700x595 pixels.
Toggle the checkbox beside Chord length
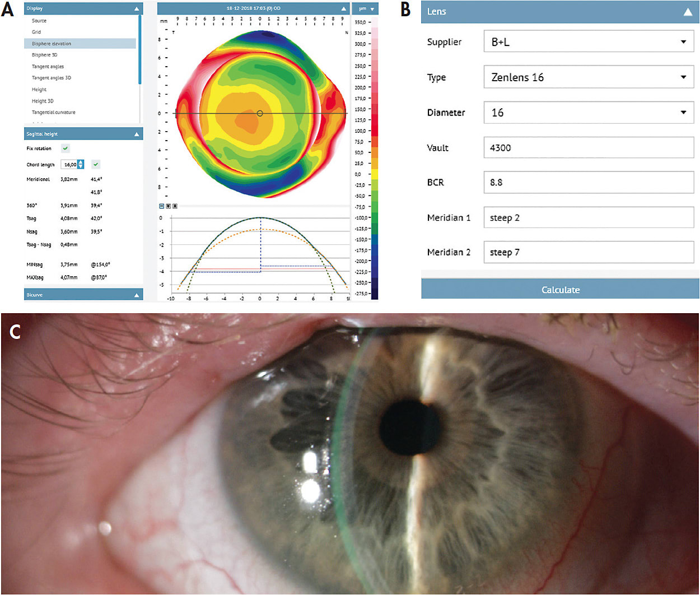click(96, 164)
